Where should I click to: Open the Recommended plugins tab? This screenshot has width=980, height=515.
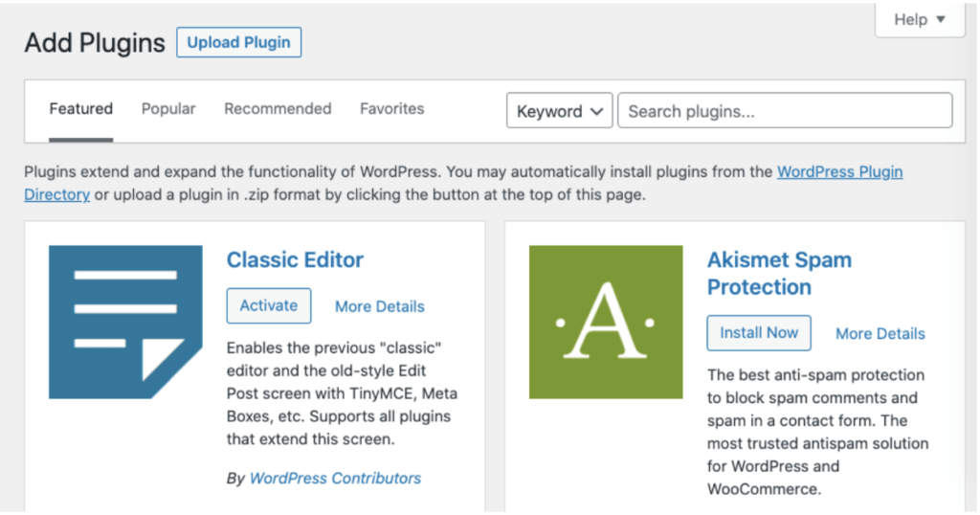(278, 109)
